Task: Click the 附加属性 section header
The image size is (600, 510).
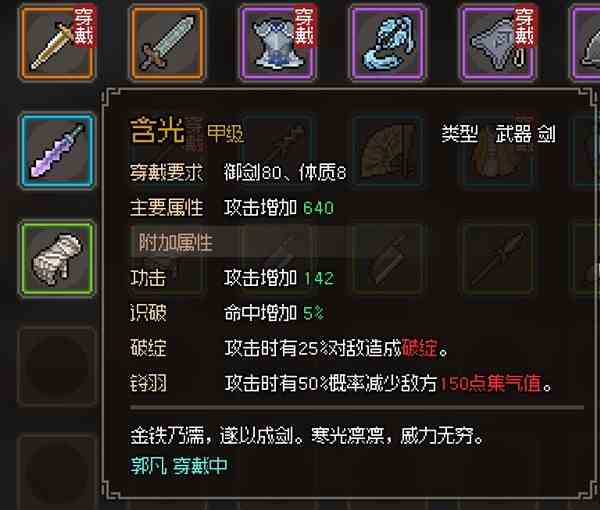Action: 175,243
